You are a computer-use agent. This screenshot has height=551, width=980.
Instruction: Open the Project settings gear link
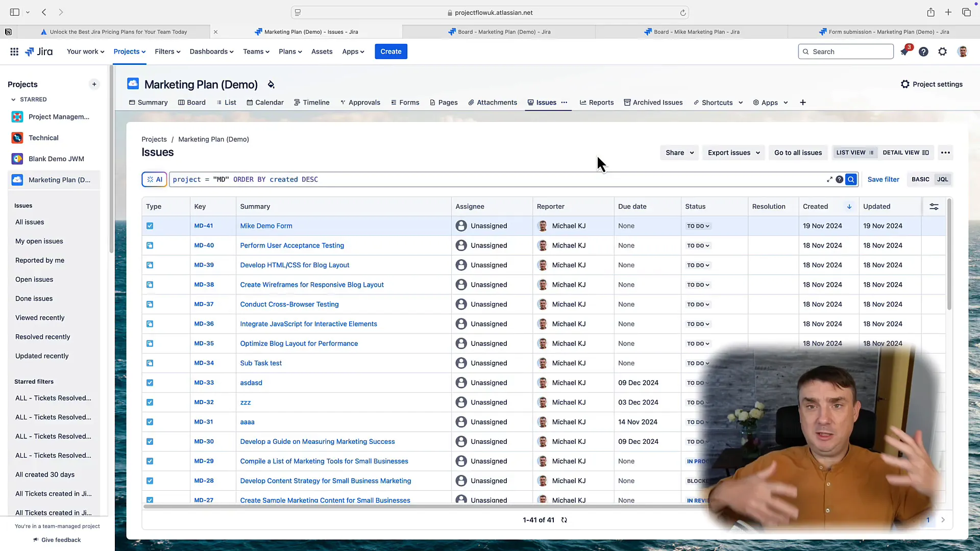pos(932,84)
